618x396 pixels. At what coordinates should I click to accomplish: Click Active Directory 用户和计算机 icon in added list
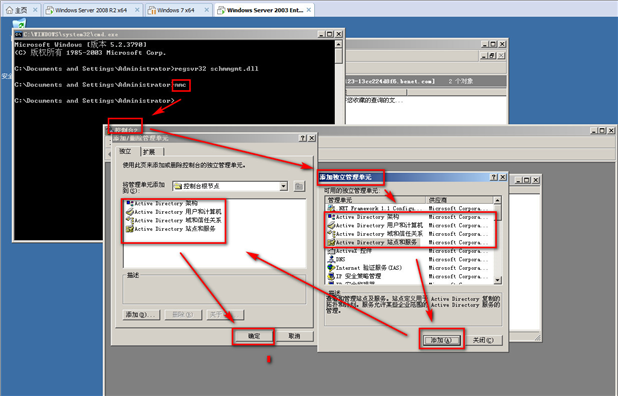(130, 212)
